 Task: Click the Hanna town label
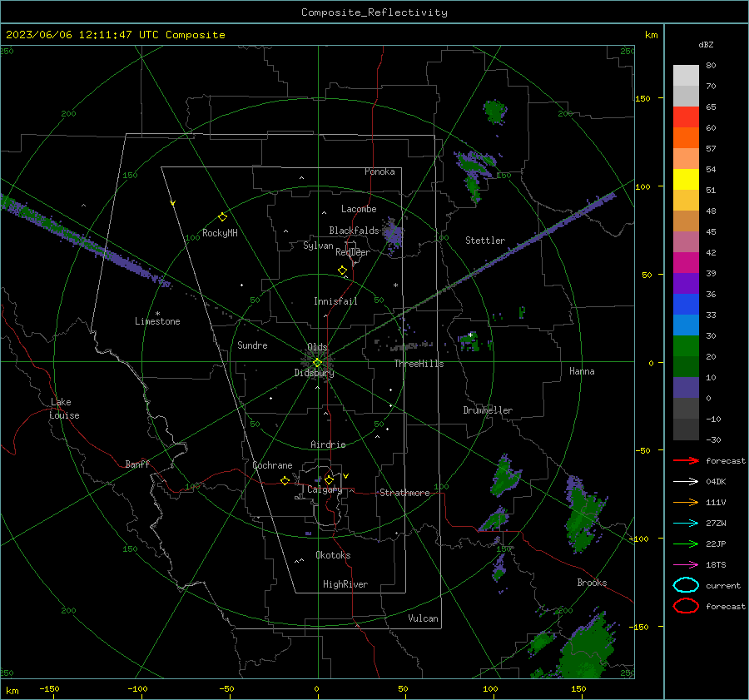tap(582, 371)
